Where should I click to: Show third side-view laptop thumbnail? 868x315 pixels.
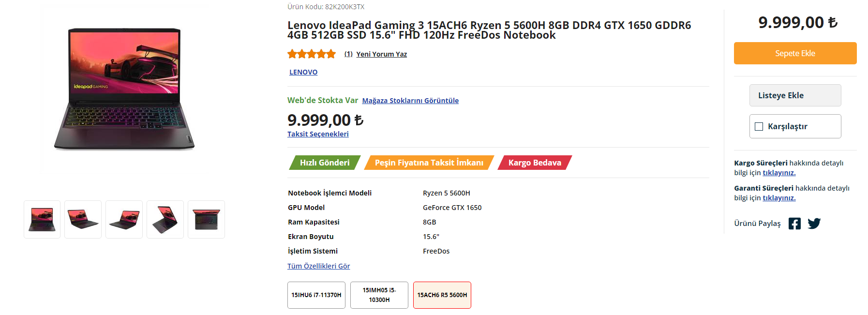click(x=124, y=219)
